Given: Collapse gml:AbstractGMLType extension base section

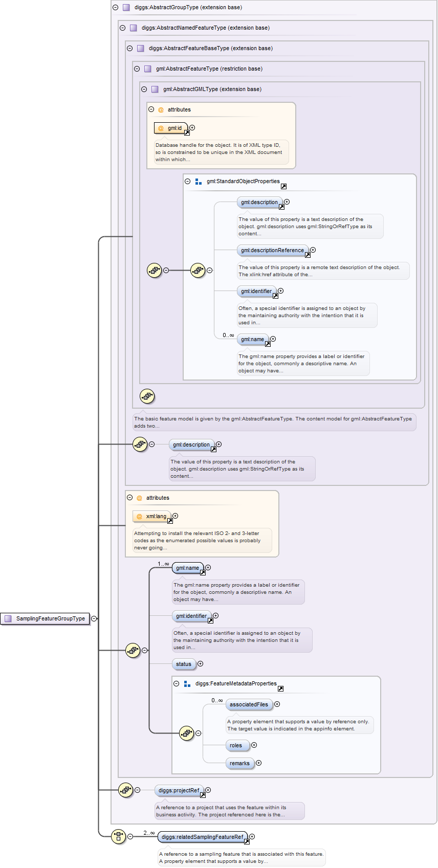Looking at the screenshot, I should (144, 89).
